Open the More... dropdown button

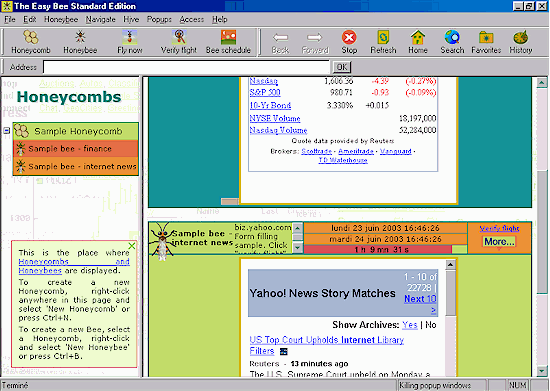(x=499, y=242)
